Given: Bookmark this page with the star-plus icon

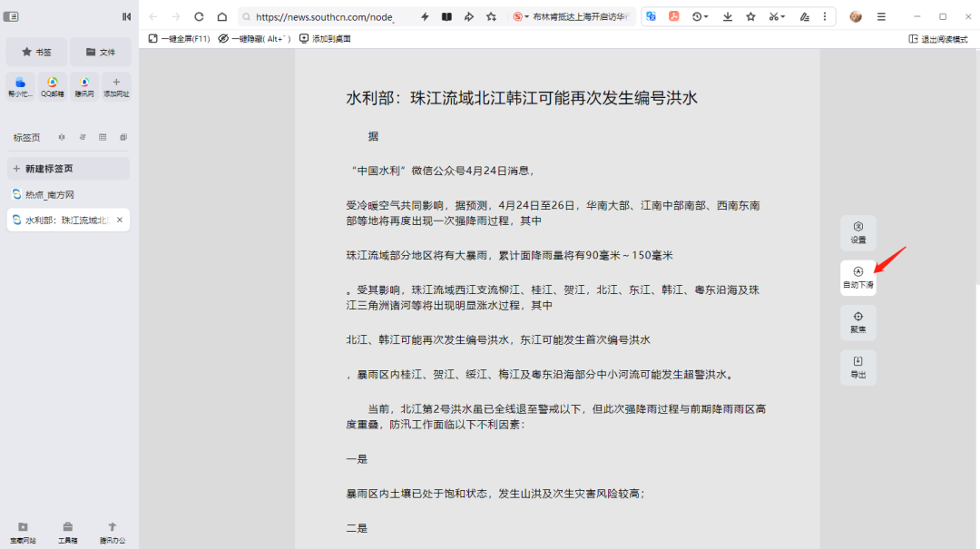Looking at the screenshot, I should (491, 17).
